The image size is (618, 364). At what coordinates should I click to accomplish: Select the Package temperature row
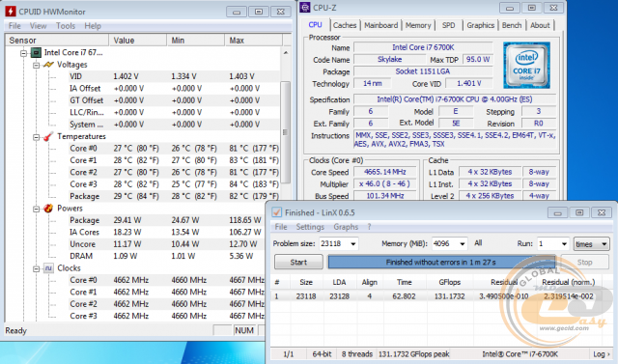(174, 196)
